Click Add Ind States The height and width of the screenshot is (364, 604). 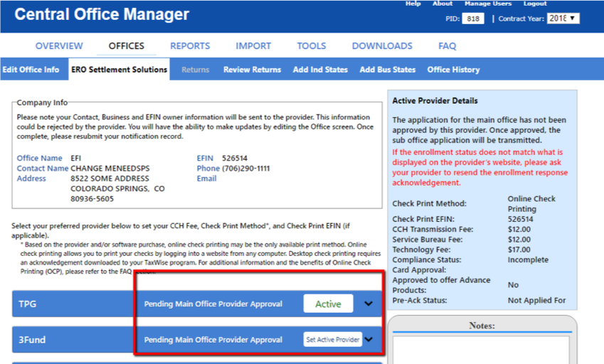point(320,70)
